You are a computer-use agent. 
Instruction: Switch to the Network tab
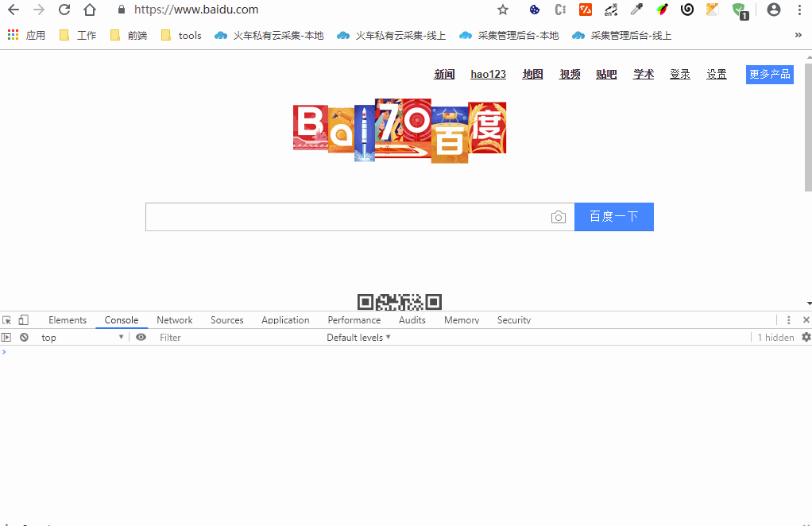coord(175,320)
